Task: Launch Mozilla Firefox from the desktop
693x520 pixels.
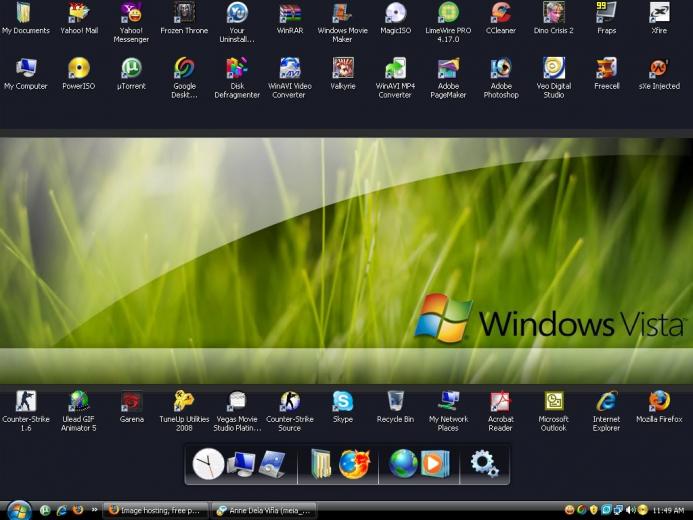Action: 659,406
